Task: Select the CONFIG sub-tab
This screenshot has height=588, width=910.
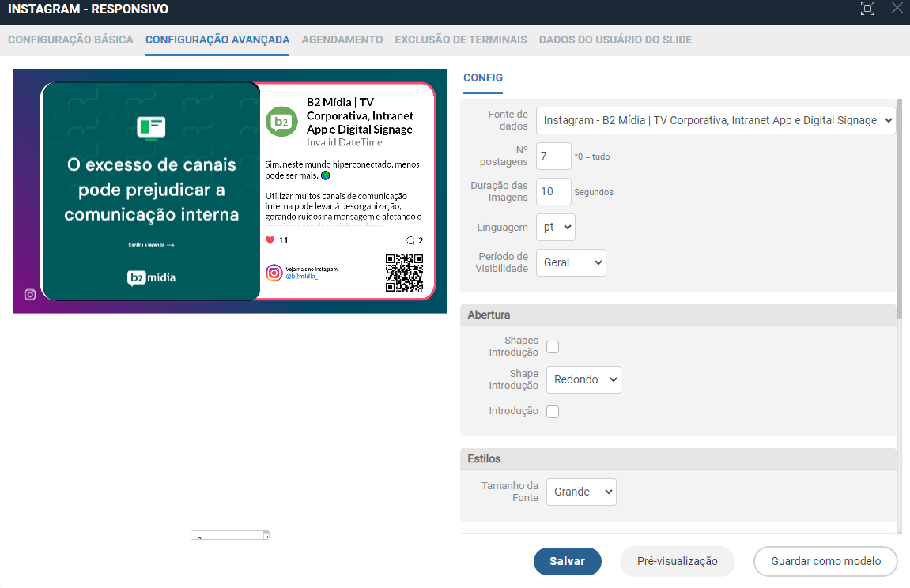Action: tap(483, 77)
